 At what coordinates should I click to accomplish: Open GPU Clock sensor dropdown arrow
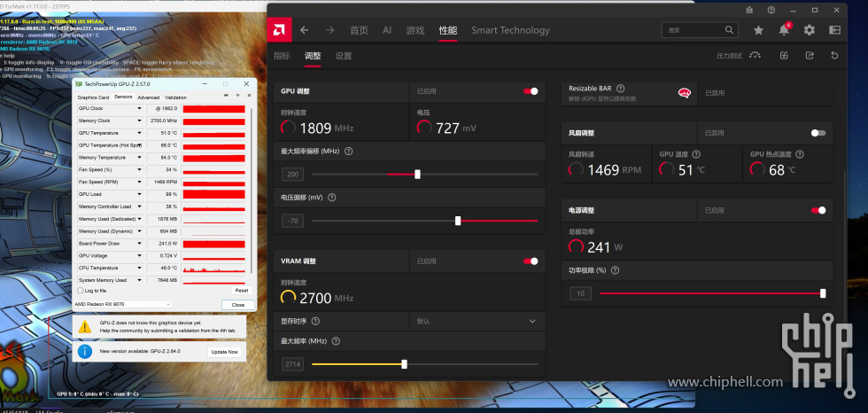coord(140,108)
